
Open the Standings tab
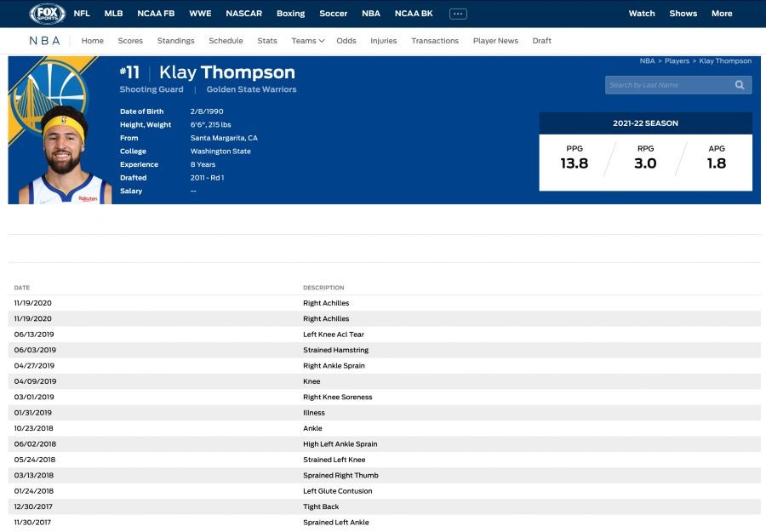point(175,41)
